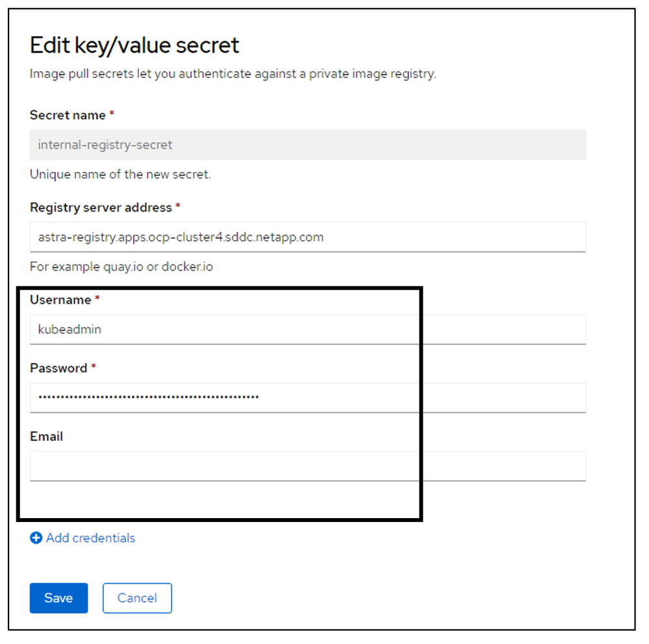649x644 pixels.
Task: Click the Username field label
Action: 60,300
